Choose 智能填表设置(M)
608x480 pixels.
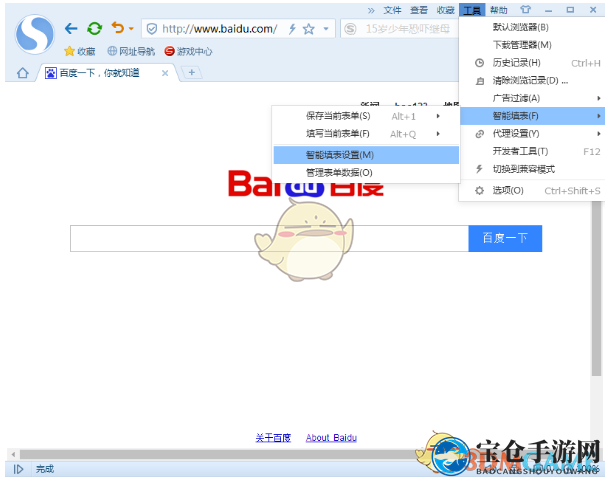pyautogui.click(x=366, y=155)
